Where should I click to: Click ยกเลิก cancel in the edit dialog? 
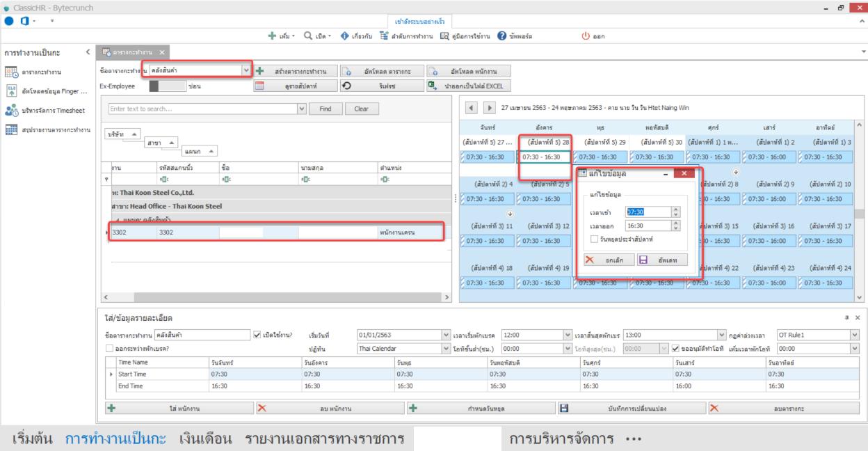coord(608,260)
